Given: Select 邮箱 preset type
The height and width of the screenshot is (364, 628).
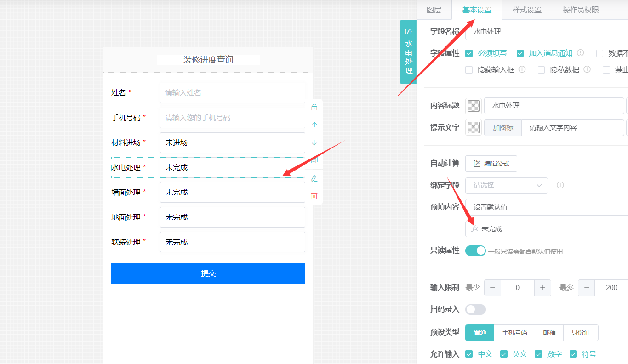Looking at the screenshot, I should click(549, 332).
